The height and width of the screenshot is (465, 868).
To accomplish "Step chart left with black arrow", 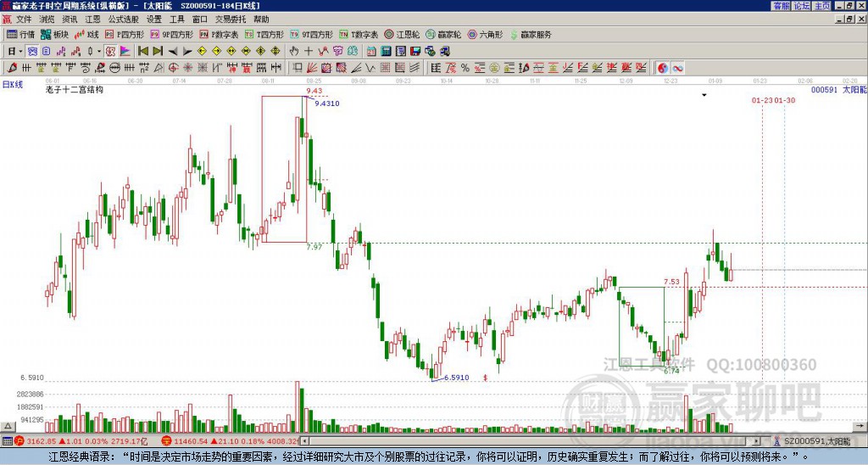I will click(x=173, y=52).
